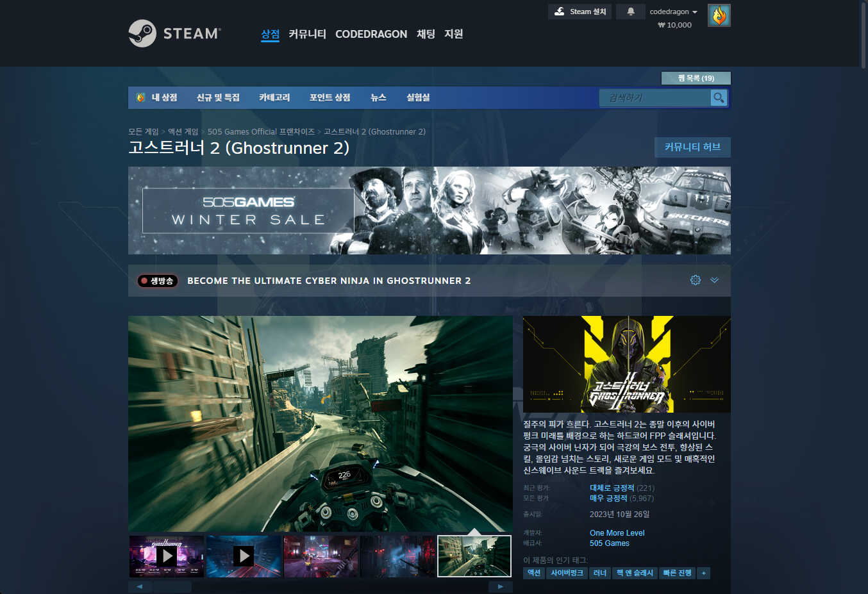Open the 상점 menu
This screenshot has width=868, height=594.
(271, 34)
